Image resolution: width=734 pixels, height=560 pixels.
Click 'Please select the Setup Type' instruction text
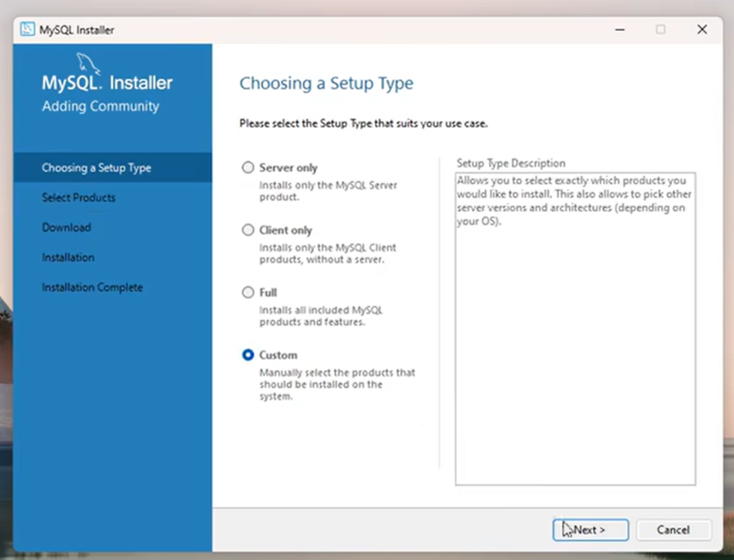pos(363,123)
